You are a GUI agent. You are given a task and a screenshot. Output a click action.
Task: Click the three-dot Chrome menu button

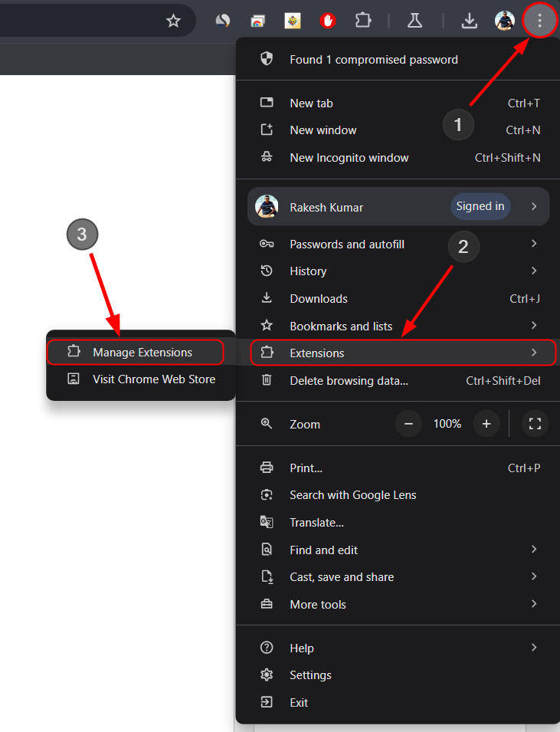539,21
